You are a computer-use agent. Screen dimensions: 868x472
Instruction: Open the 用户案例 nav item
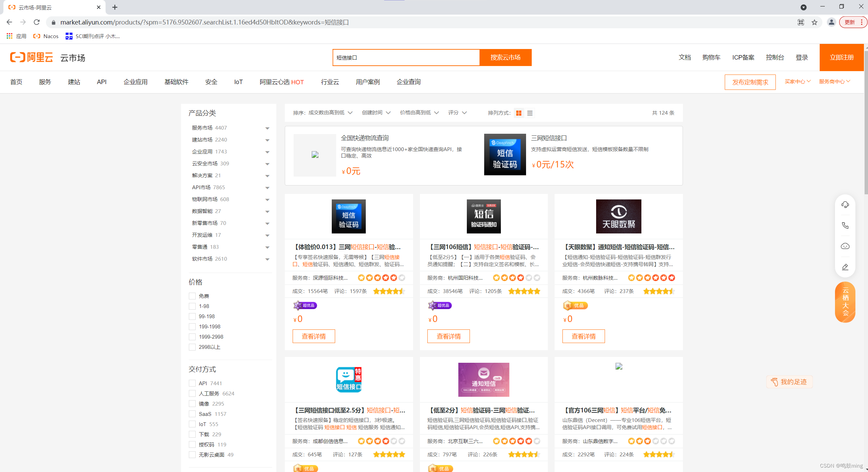click(367, 82)
